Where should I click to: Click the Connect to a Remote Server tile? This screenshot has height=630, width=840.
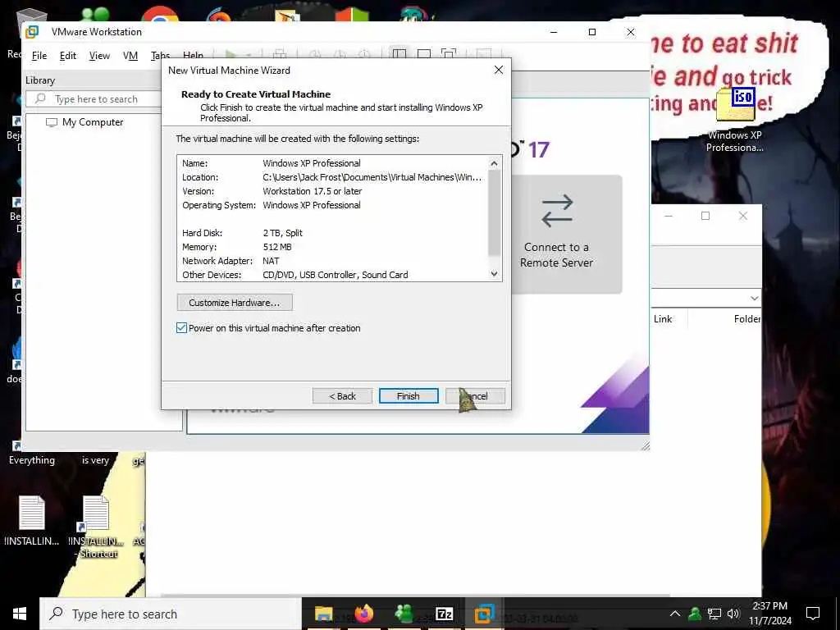pyautogui.click(x=567, y=234)
